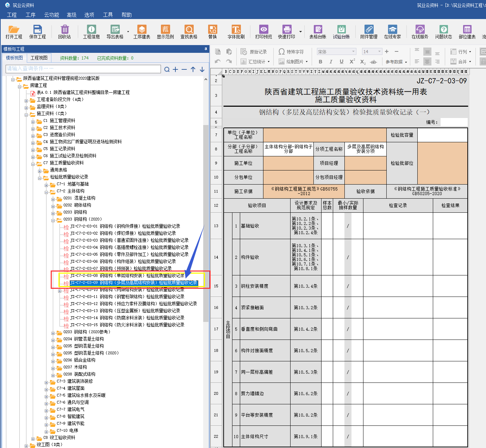Click the plus expand-all icon in tree panel
Screen dimensions: 486x448
point(175,69)
